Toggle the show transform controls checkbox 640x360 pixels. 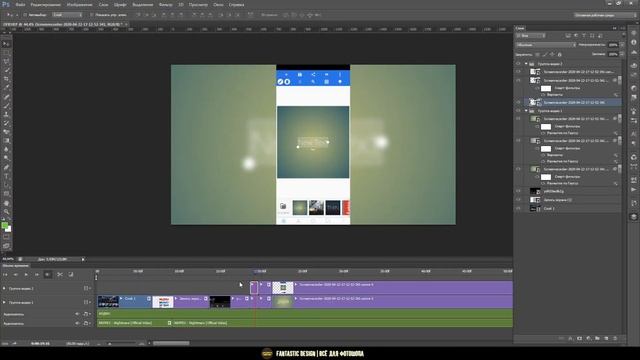pyautogui.click(x=91, y=15)
